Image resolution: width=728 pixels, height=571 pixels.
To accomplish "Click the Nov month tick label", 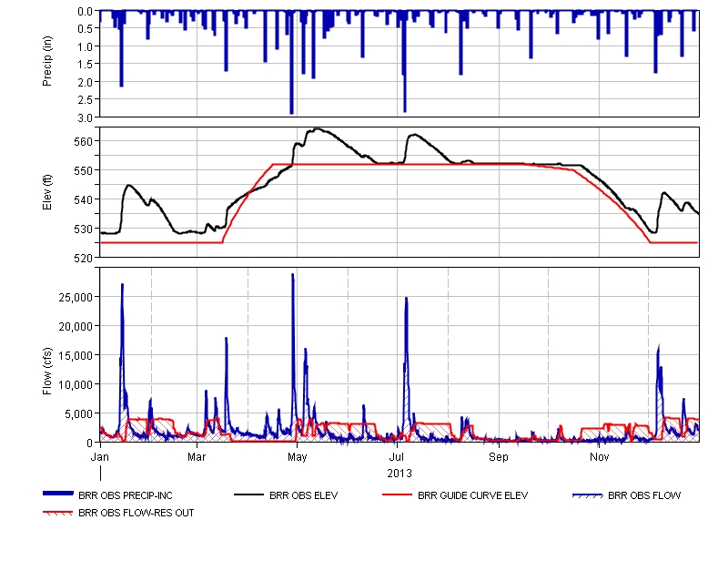I will 599,456.
